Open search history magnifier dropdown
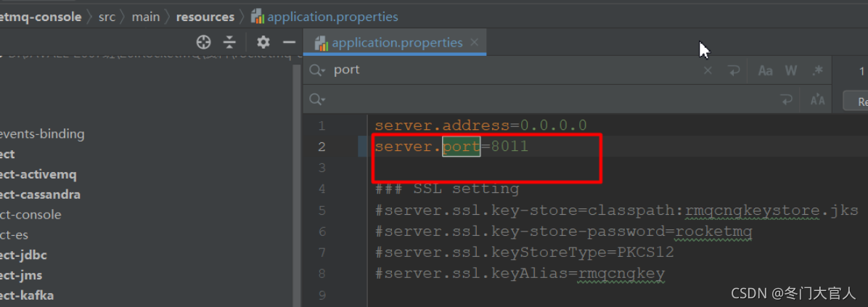The image size is (868, 307). point(317,71)
